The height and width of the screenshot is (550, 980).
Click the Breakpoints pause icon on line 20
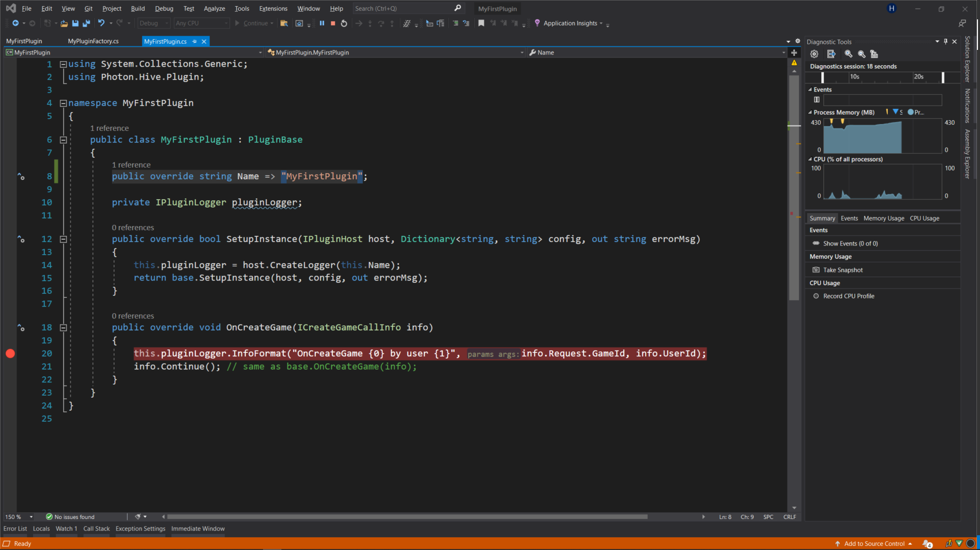(x=10, y=353)
